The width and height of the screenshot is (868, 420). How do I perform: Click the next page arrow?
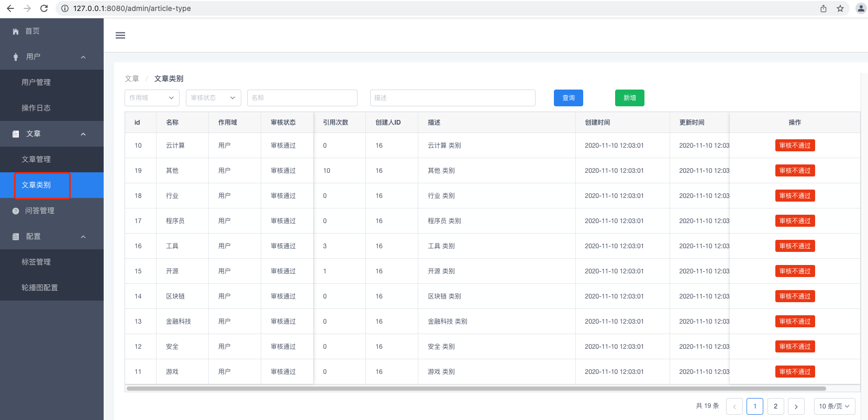pos(796,406)
